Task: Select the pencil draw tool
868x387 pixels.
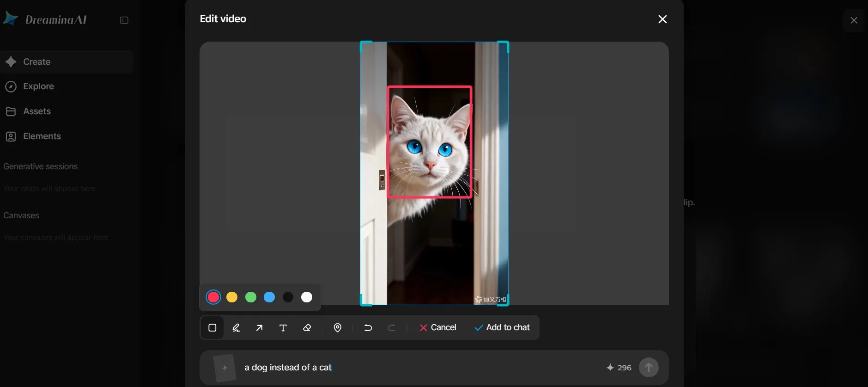Action: click(x=236, y=328)
